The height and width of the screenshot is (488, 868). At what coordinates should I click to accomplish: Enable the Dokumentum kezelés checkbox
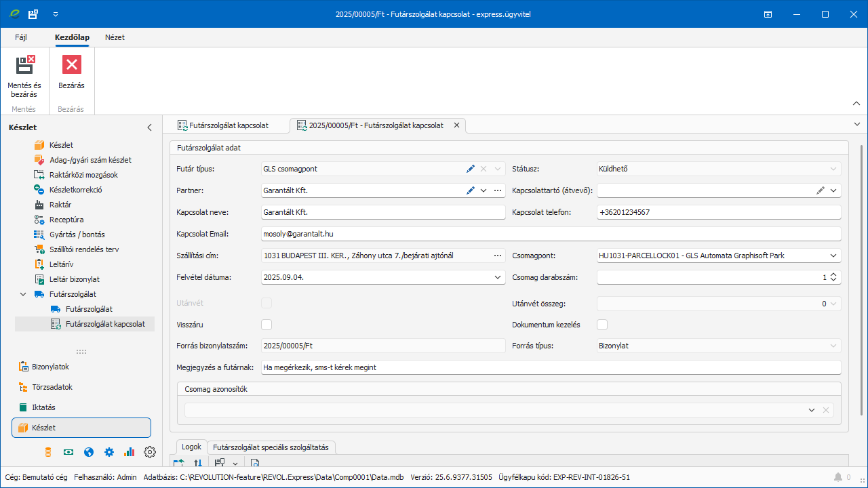click(x=602, y=325)
